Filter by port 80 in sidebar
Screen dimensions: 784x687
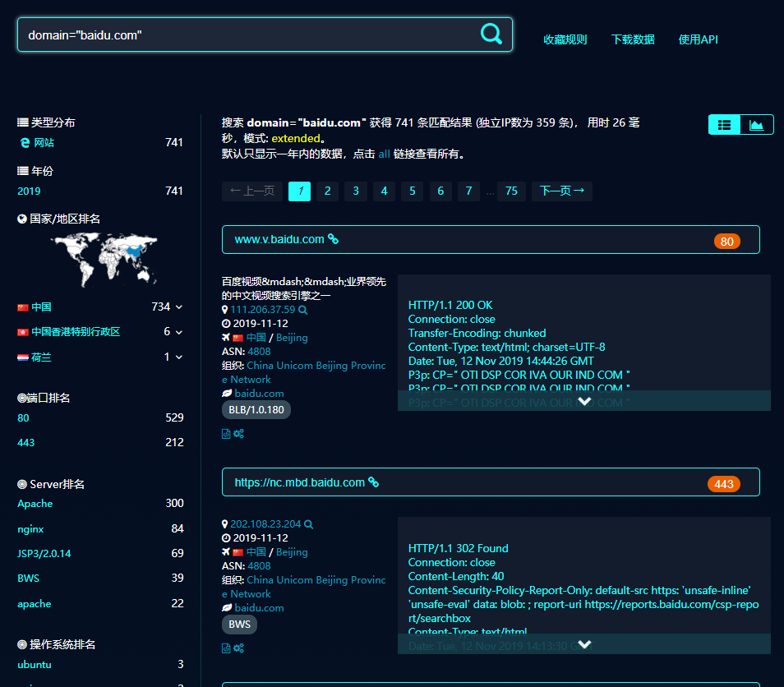[23, 418]
